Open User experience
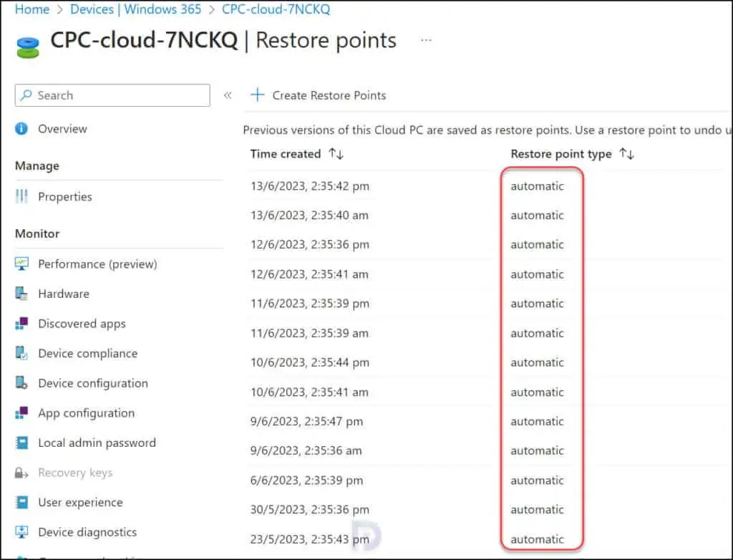The image size is (733, 560). click(x=80, y=503)
